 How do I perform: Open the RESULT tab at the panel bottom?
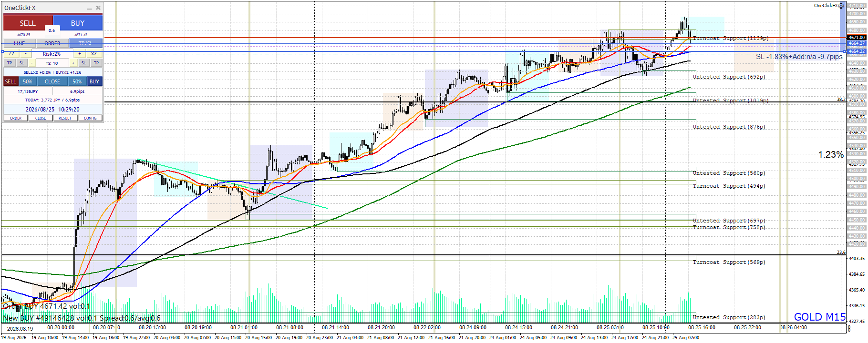pos(65,118)
